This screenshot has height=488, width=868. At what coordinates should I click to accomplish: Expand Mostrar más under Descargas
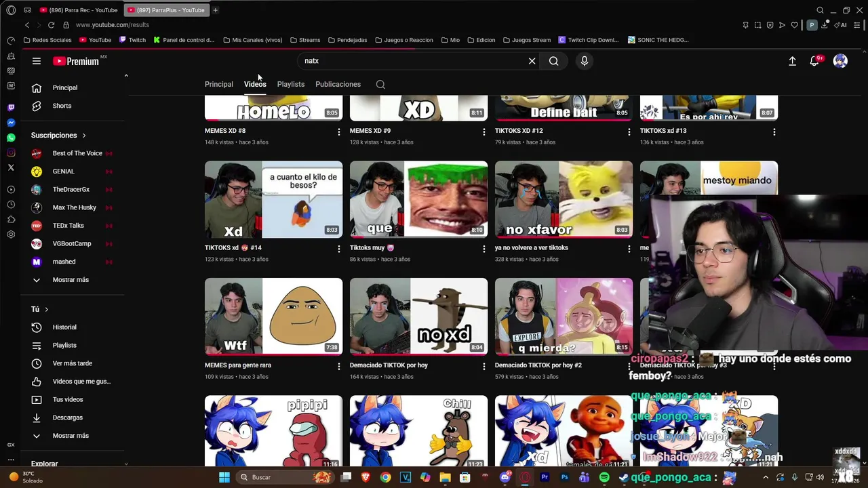point(71,436)
